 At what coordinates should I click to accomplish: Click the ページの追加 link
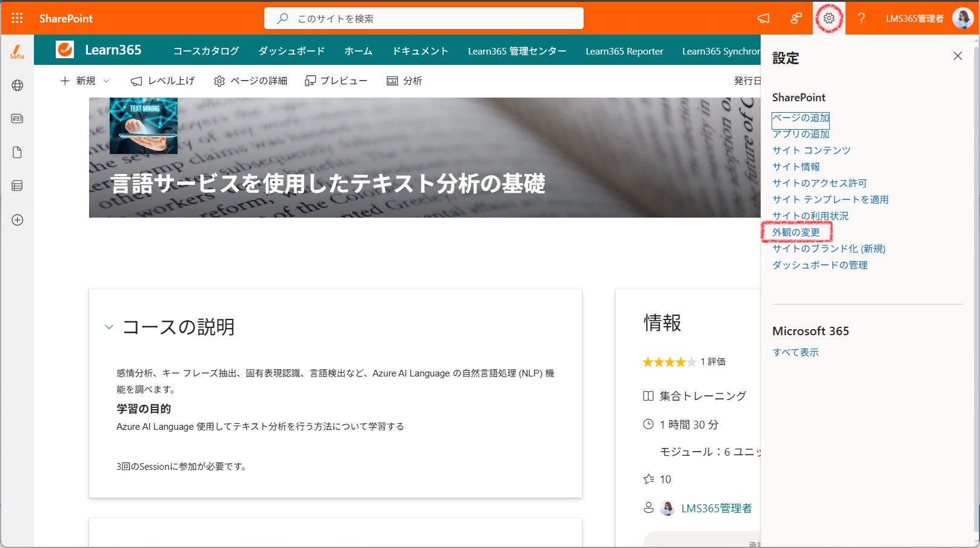click(x=801, y=118)
